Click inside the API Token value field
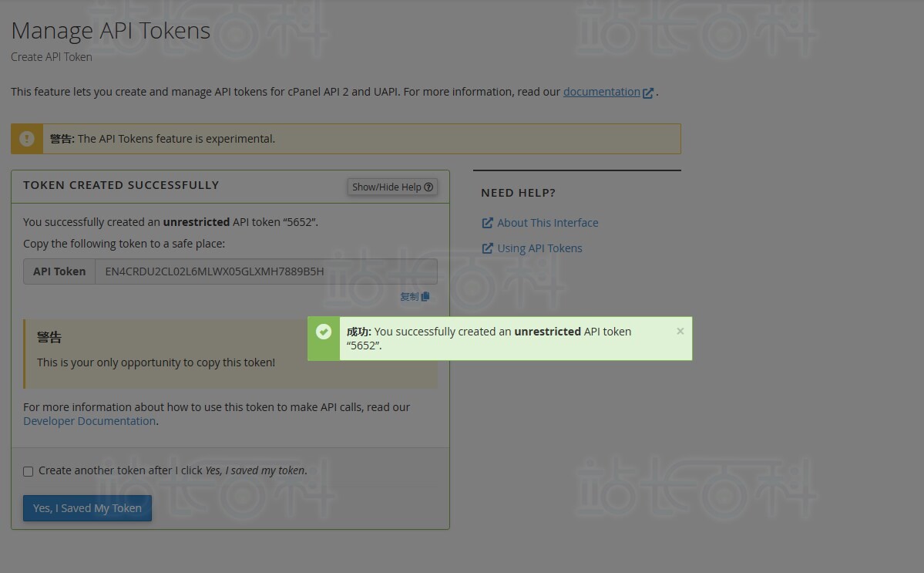The image size is (924, 573). pos(267,271)
